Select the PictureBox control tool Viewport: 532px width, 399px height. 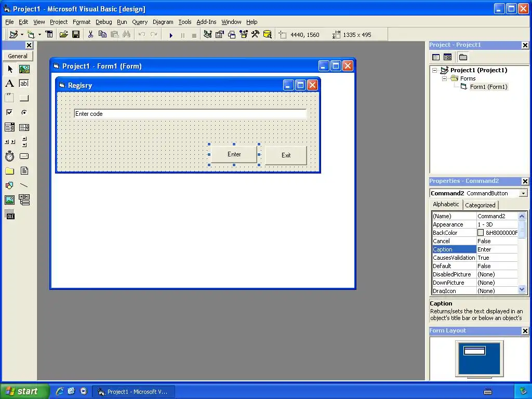[24, 69]
